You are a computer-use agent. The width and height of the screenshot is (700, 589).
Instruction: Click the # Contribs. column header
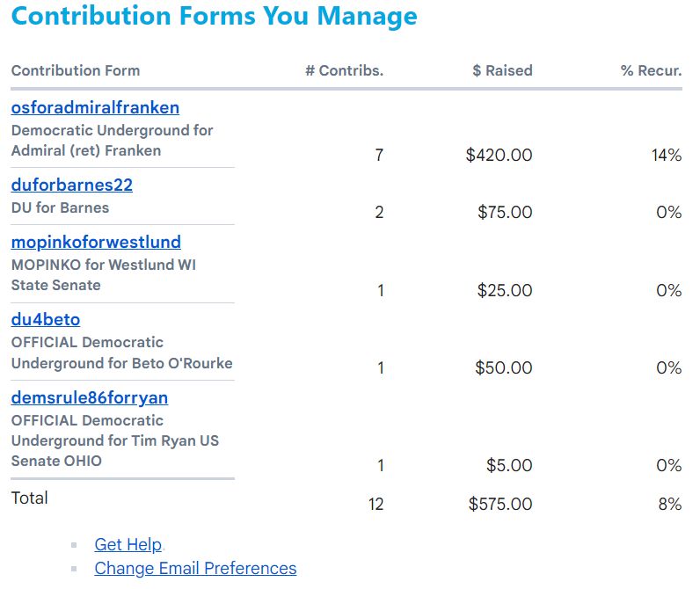344,70
